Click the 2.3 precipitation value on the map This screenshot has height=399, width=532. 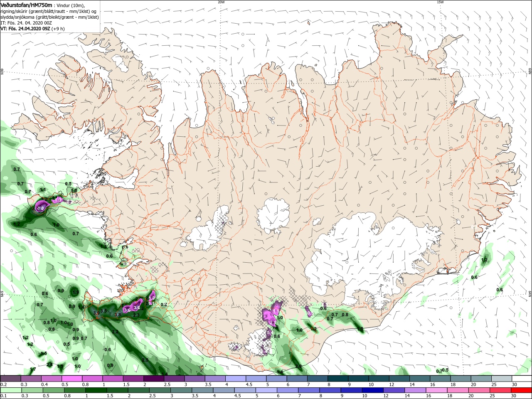tap(136, 315)
